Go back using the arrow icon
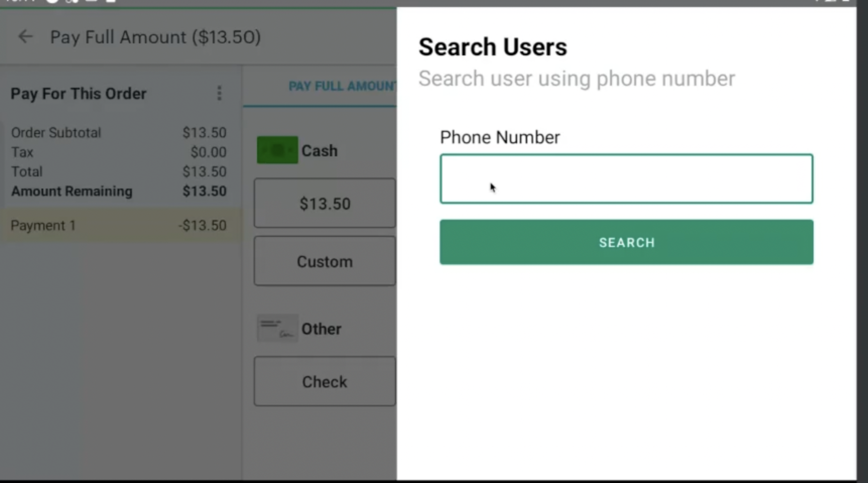 coord(25,37)
